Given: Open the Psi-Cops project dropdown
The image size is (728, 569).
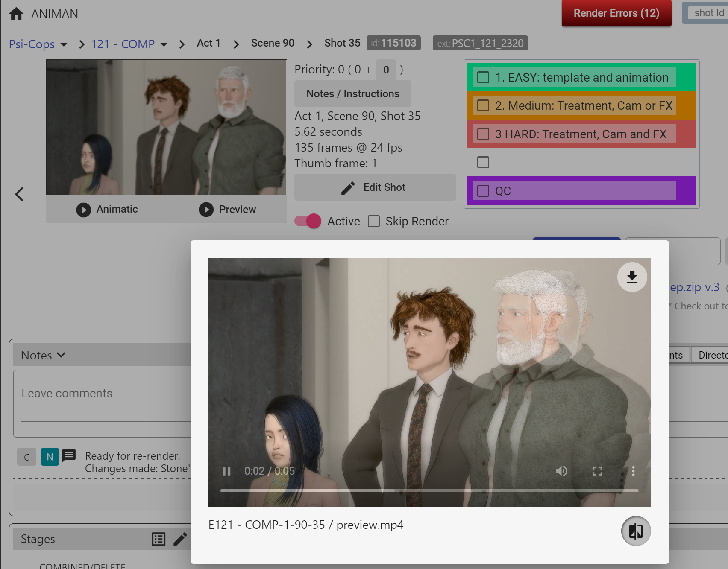Looking at the screenshot, I should (x=64, y=44).
